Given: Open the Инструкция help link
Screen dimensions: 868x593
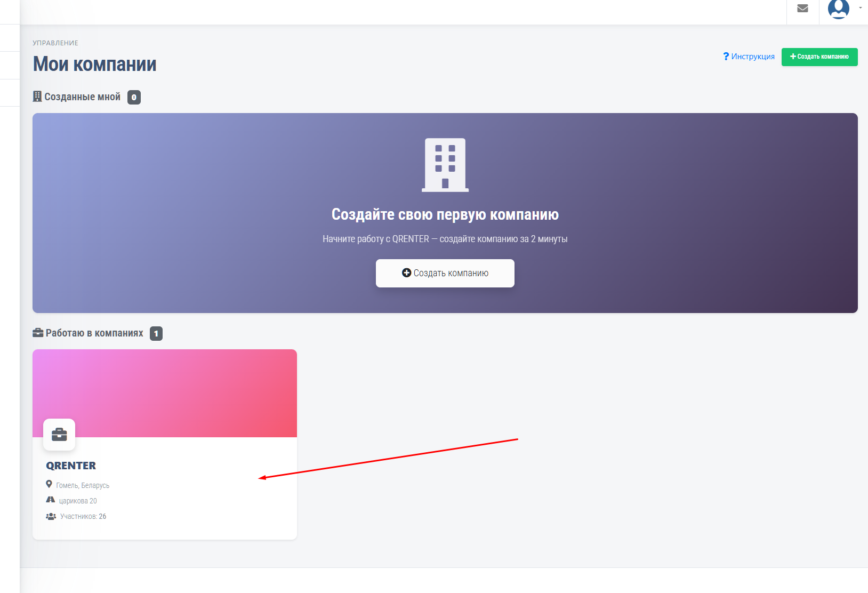Looking at the screenshot, I should point(749,57).
